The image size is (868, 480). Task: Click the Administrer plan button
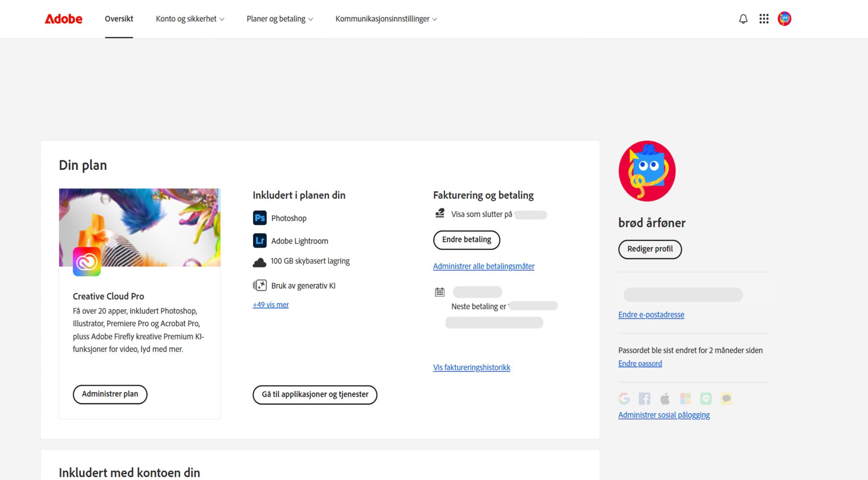coord(110,394)
